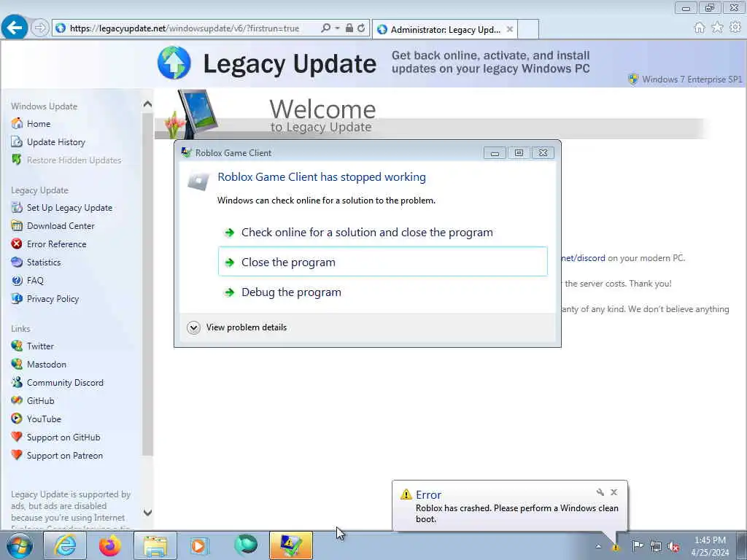Click the sidebar scroll up arrow
Viewport: 747px width, 560px height.
(147, 104)
